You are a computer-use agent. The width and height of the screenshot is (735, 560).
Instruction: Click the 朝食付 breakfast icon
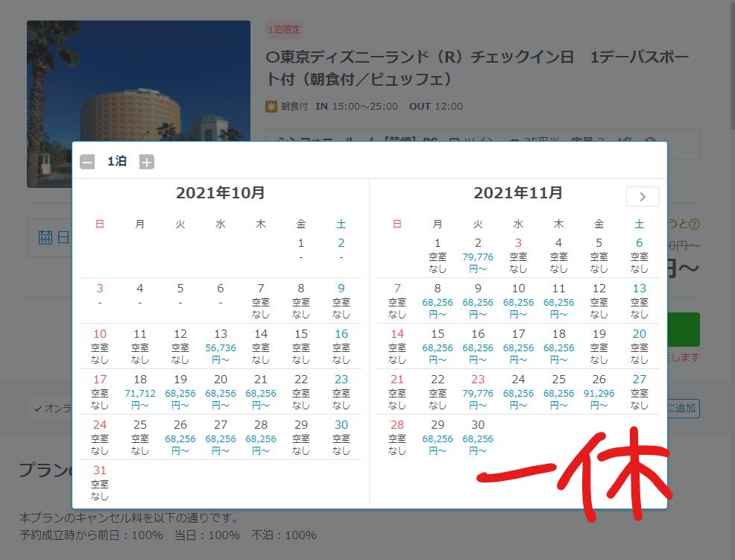[271, 107]
